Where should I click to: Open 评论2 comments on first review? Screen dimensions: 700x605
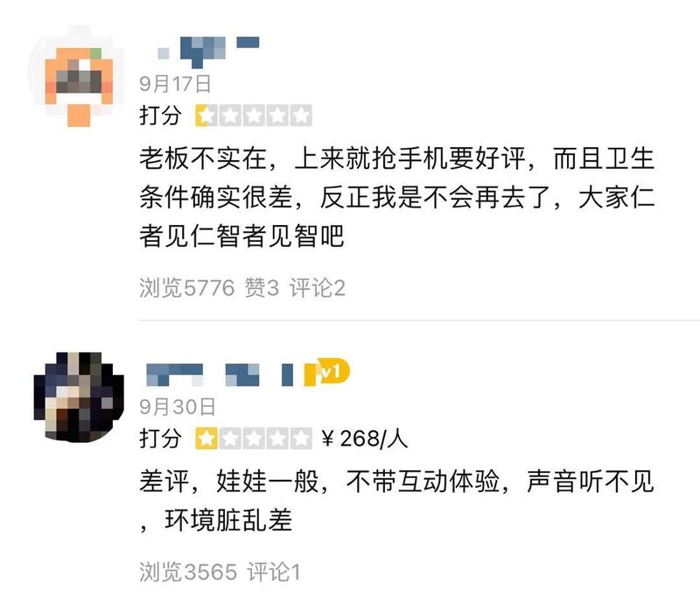coord(318,288)
